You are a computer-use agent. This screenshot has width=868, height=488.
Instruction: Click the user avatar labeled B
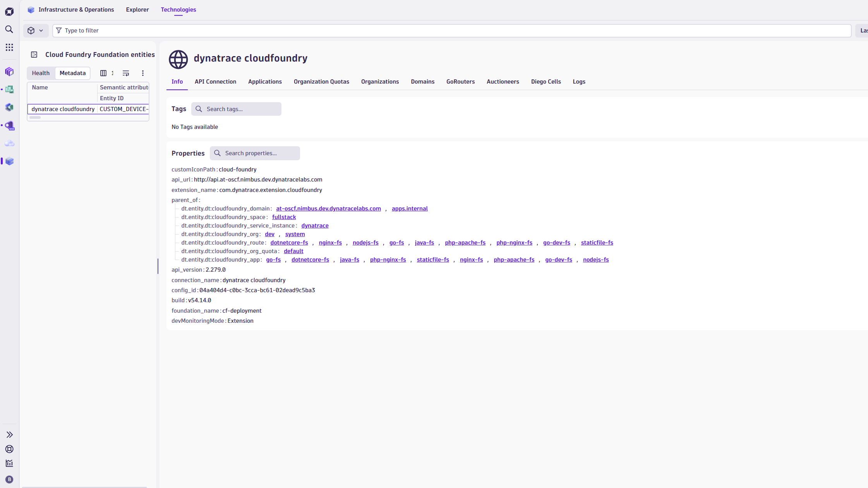tap(9, 479)
